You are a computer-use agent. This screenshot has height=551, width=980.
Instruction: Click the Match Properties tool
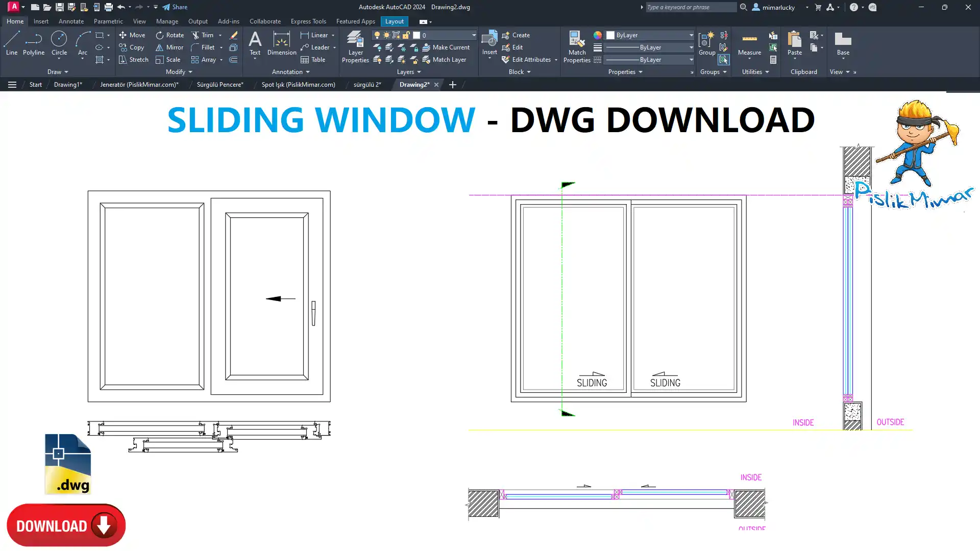tap(577, 47)
